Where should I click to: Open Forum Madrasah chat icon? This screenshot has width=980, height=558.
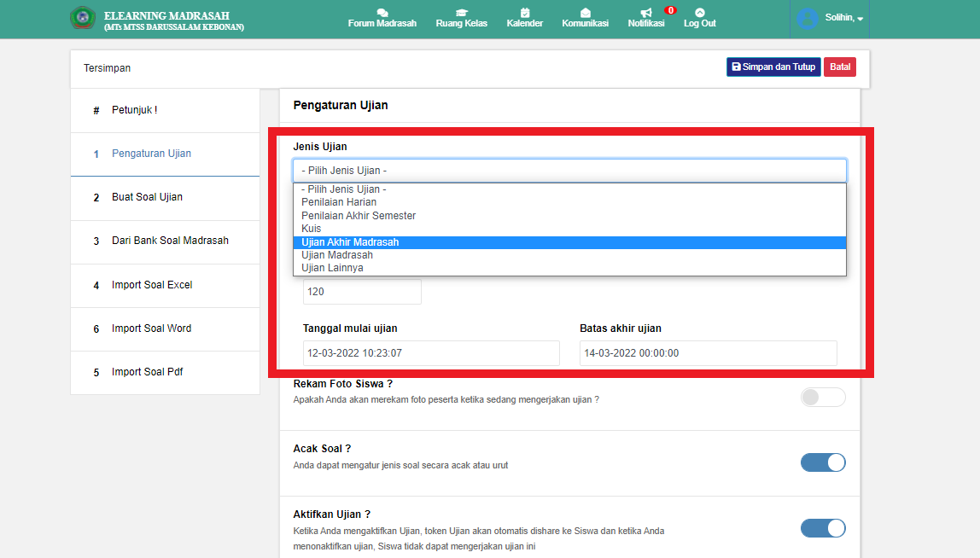[382, 13]
